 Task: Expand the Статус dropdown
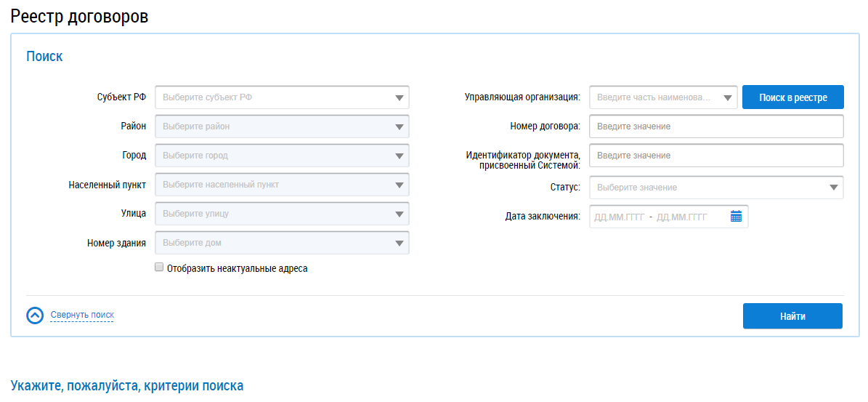(715, 188)
